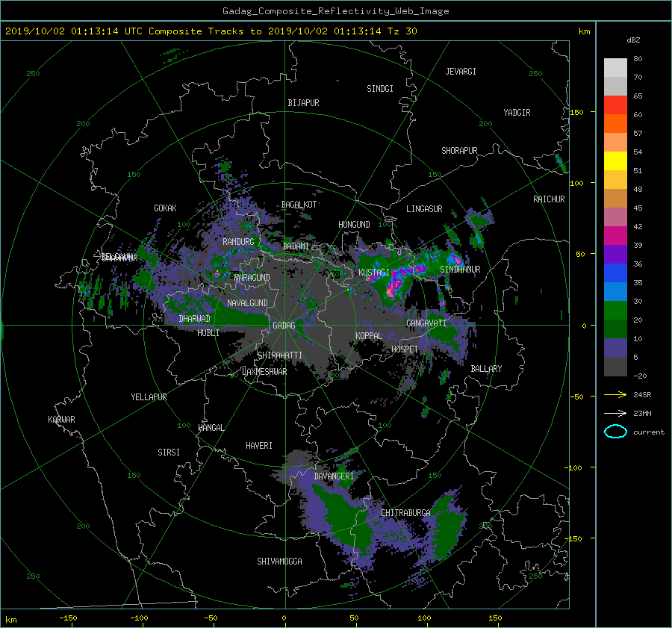Click the 150 right axis km tick label

click(x=577, y=112)
